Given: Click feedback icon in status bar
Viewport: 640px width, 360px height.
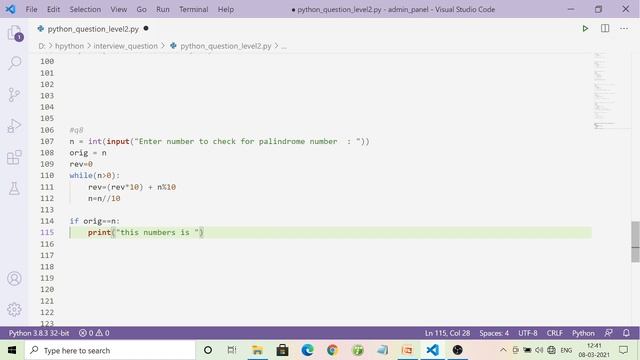Looking at the screenshot, I should click(x=608, y=333).
